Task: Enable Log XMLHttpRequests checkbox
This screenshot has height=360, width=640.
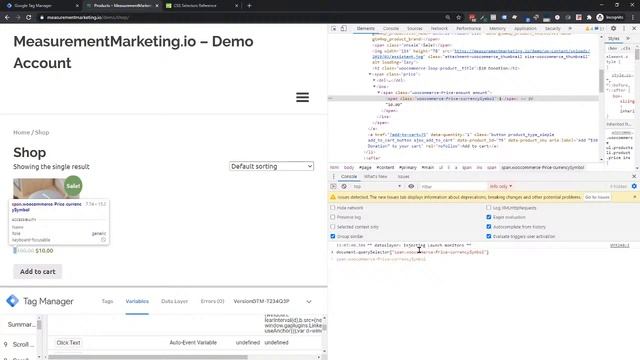Action: 489,208
